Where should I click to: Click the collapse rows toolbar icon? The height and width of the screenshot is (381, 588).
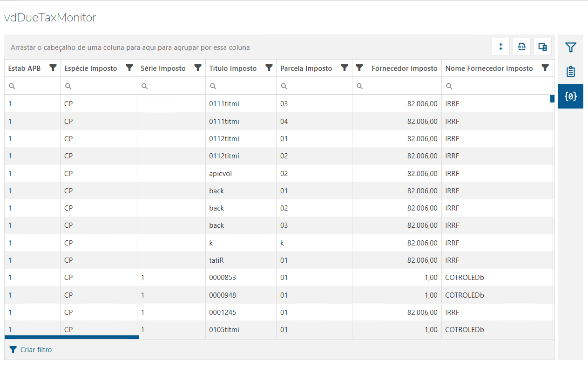(x=501, y=47)
